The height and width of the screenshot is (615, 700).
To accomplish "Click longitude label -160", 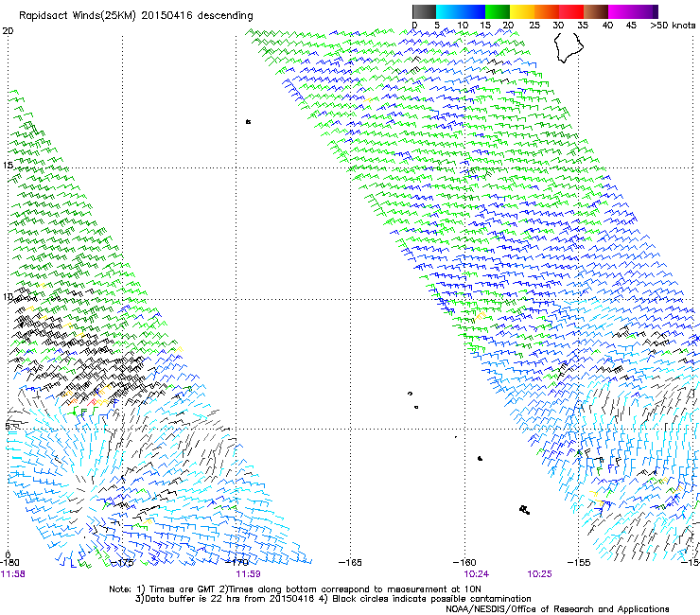I will point(464,563).
